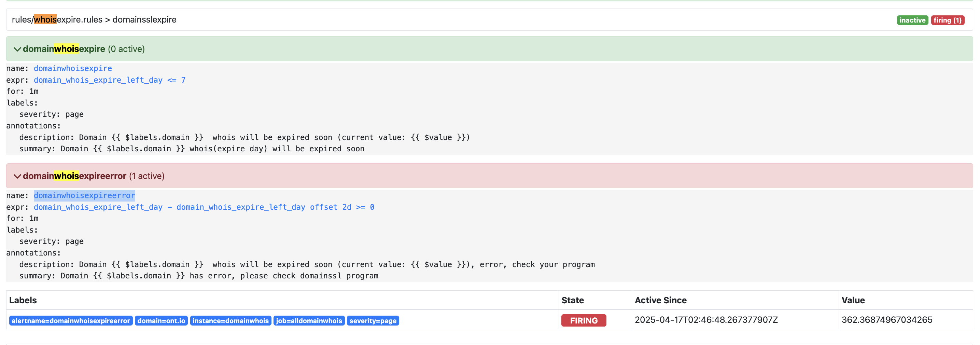Click the Active Since timestamp cell
Screen dimensions: 980x345
click(x=706, y=320)
